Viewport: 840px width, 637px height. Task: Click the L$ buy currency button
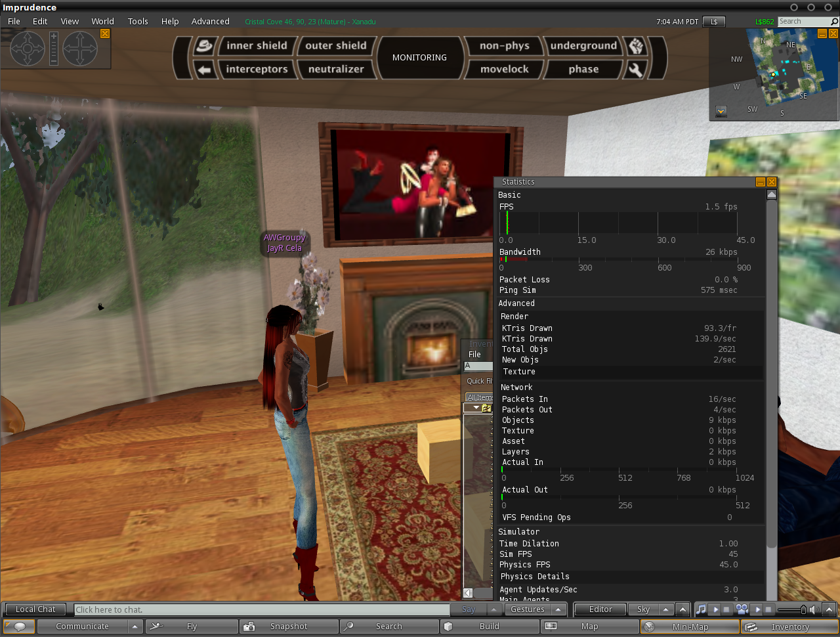pyautogui.click(x=714, y=22)
